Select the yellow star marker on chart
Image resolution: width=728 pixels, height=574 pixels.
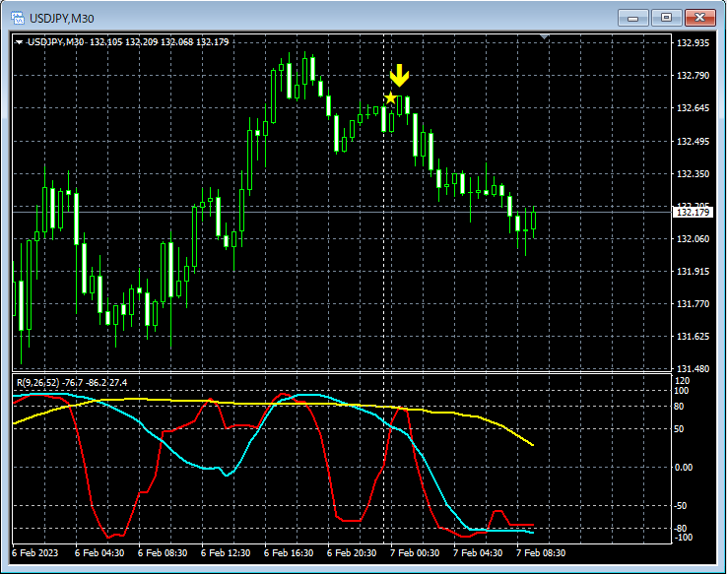(391, 97)
